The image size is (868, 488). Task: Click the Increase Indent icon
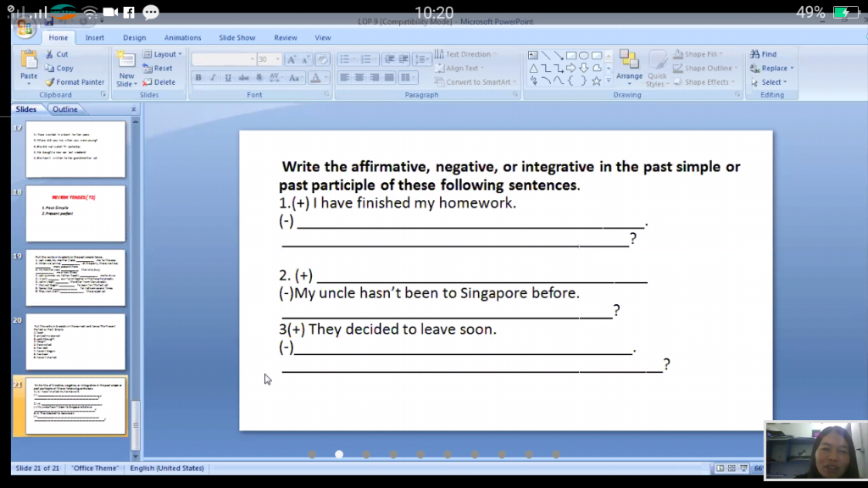[x=403, y=59]
